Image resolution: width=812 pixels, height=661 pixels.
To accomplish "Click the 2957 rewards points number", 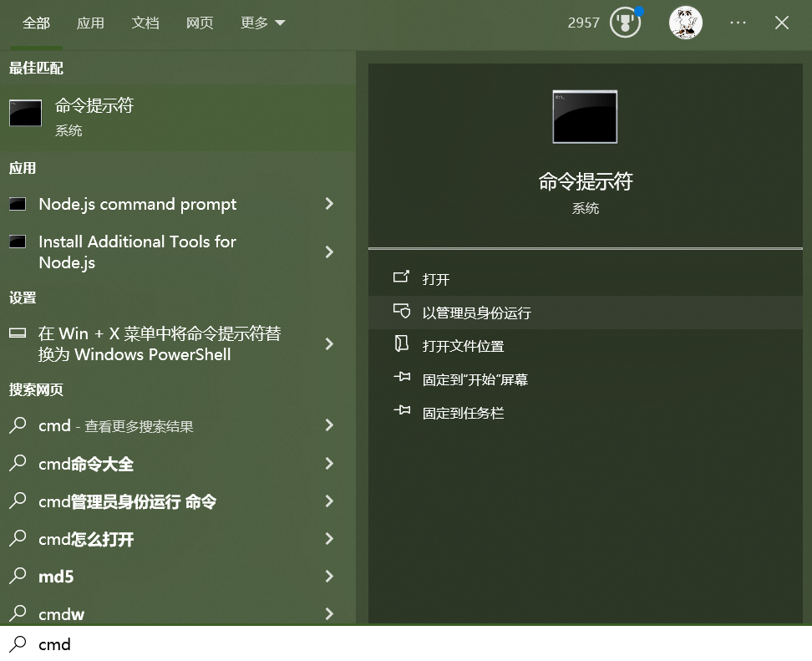I will point(583,23).
